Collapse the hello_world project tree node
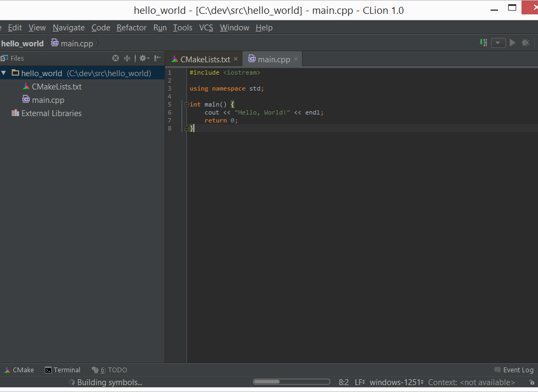Viewport: 538px width, 392px height. tap(4, 73)
